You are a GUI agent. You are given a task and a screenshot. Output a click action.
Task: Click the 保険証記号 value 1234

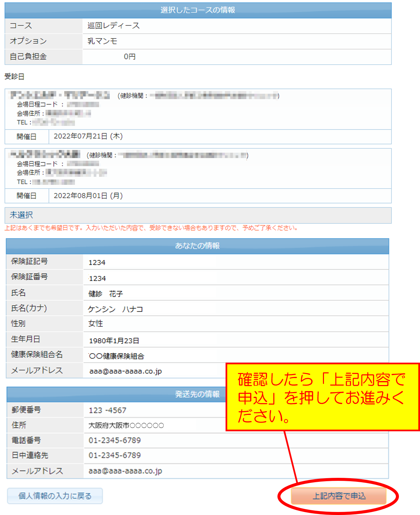tap(97, 263)
